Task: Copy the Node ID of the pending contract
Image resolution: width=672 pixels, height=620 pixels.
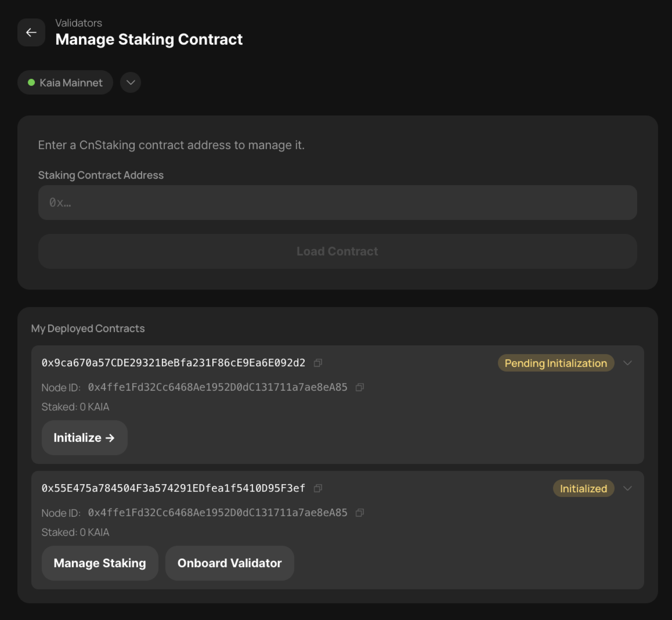Action: 360,387
